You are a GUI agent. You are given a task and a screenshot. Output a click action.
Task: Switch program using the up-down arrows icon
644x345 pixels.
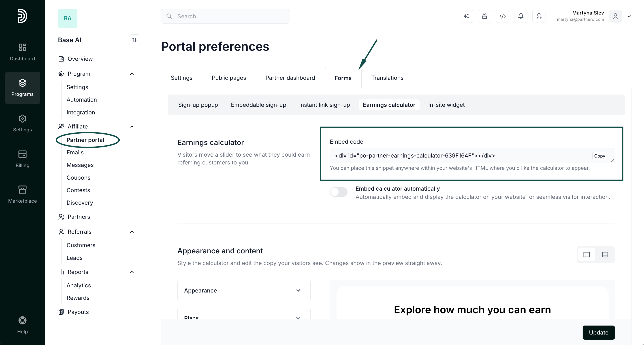(x=134, y=40)
